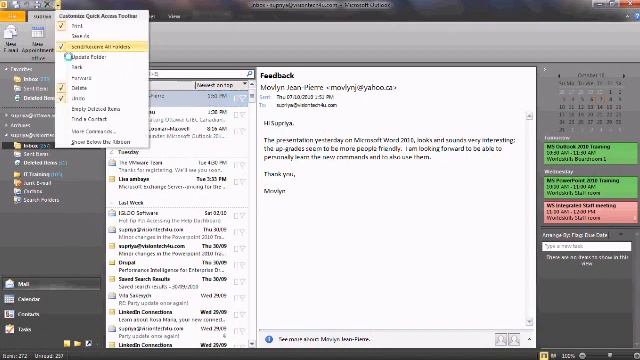
Task: Expand the Archives folder group
Action: click(x=6, y=125)
